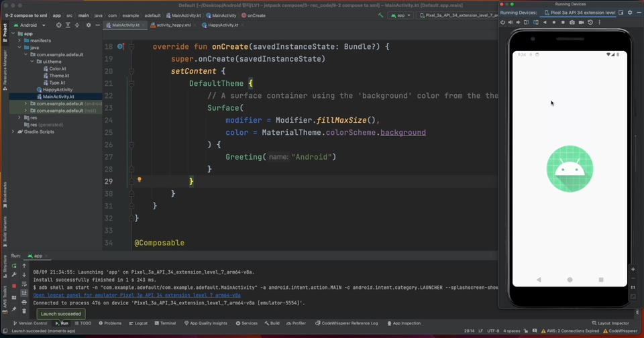Open the app run configuration dropdown
Viewport: 644px width, 338px height.
tap(401, 15)
